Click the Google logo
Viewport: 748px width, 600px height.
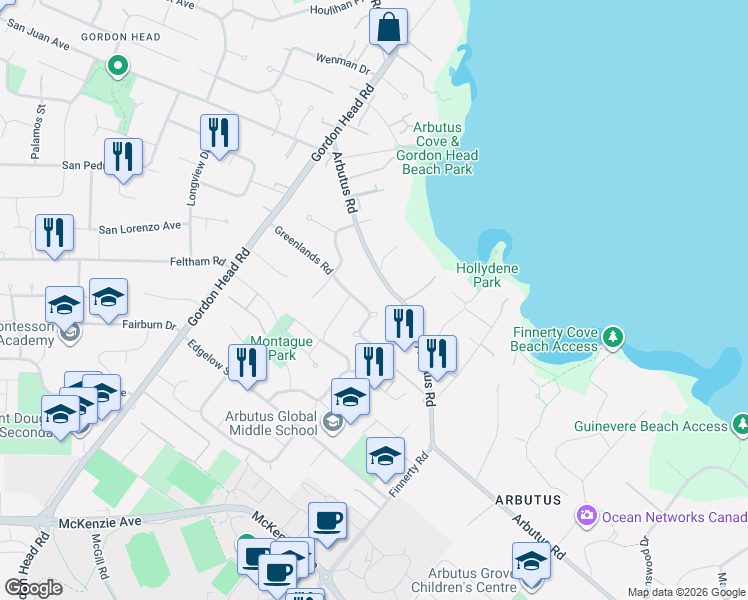pos(33,588)
